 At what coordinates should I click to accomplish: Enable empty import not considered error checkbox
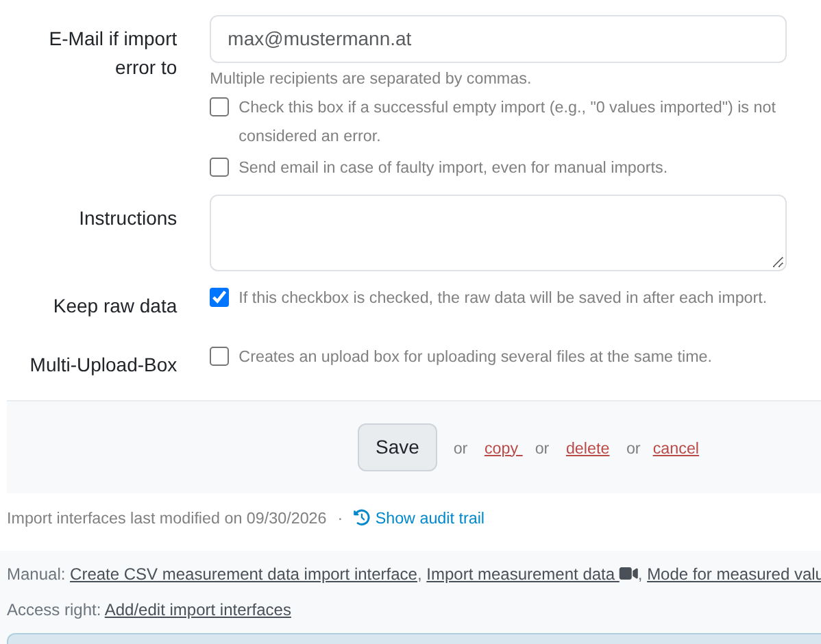coord(219,107)
